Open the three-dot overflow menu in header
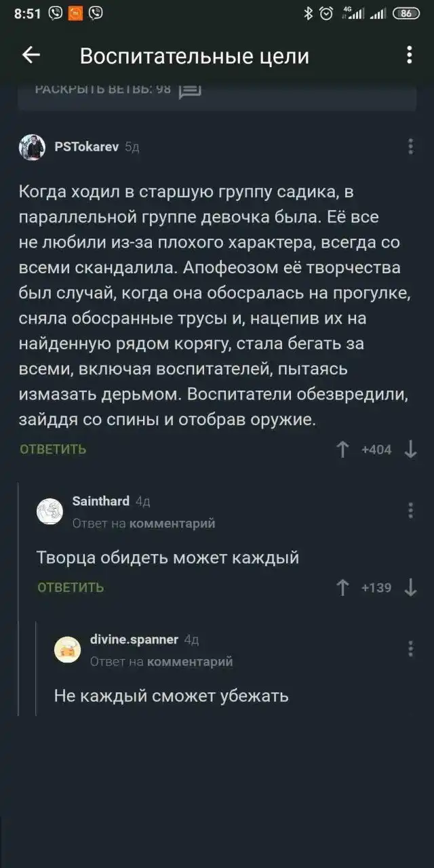The width and height of the screenshot is (434, 868). [x=409, y=56]
